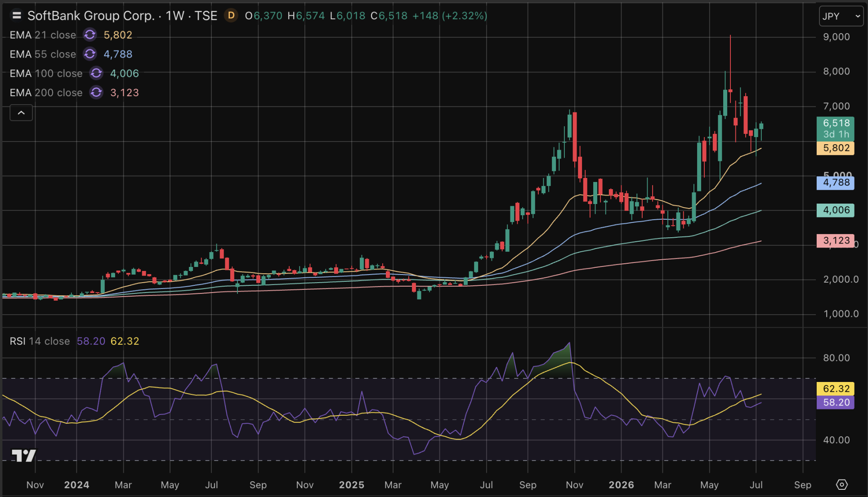
Task: Click the 1,000.0 price scale label
Action: 841,314
